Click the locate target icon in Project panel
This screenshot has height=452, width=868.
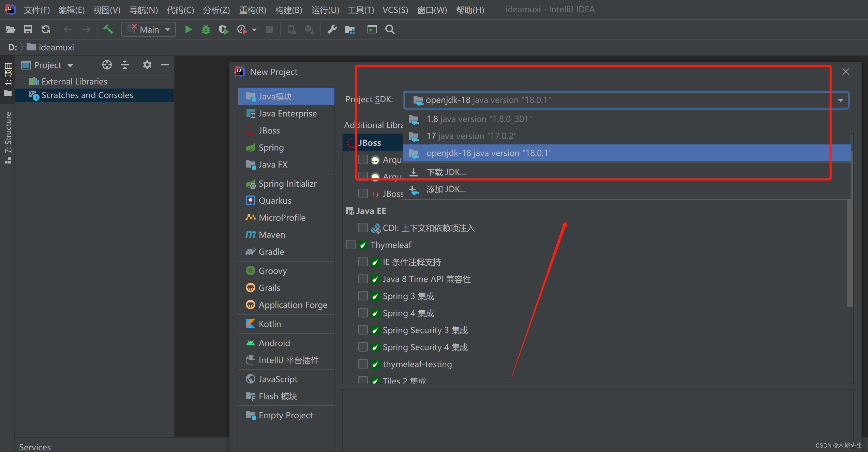(x=107, y=65)
